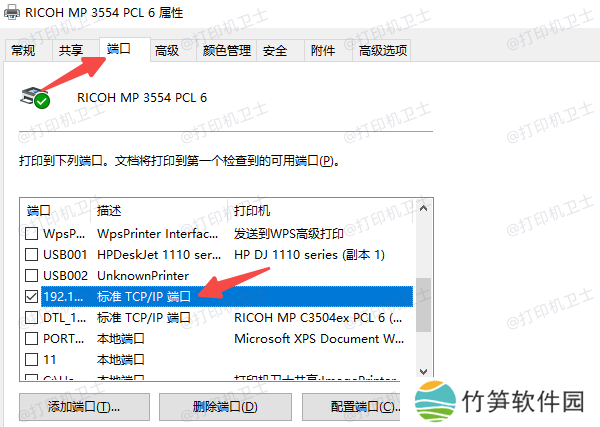This screenshot has width=600, height=427.
Task: Click the RICOH printer status icon
Action: [35, 98]
